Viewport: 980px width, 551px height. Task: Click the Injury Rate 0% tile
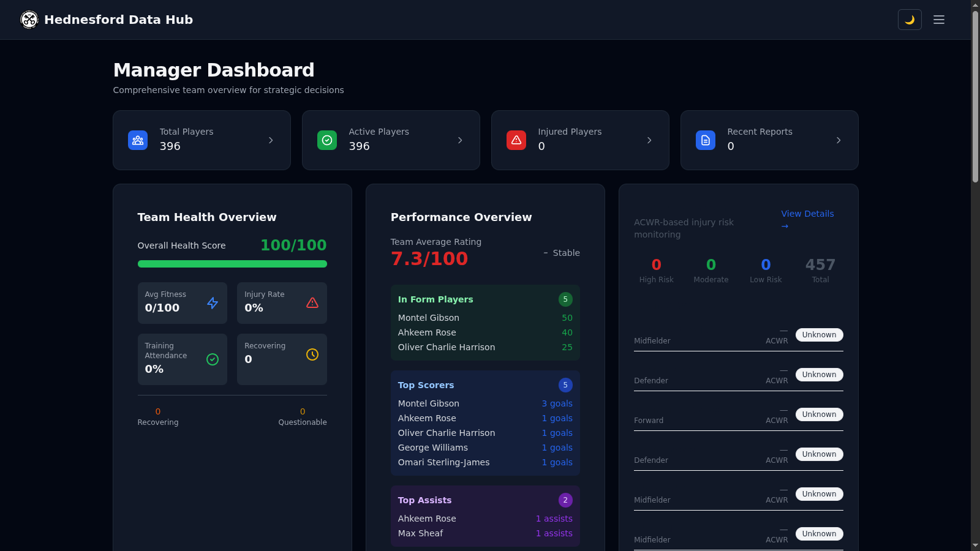282,303
